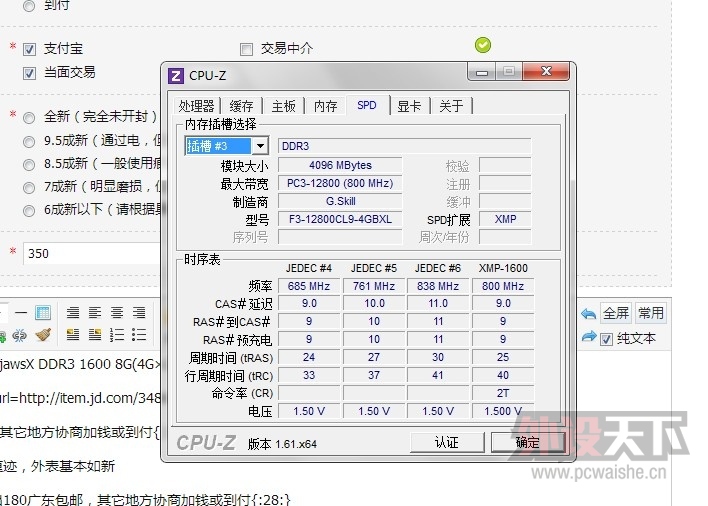708x506 pixels.
Task: Click the XMP-1600 command rate 2T
Action: coord(503,393)
